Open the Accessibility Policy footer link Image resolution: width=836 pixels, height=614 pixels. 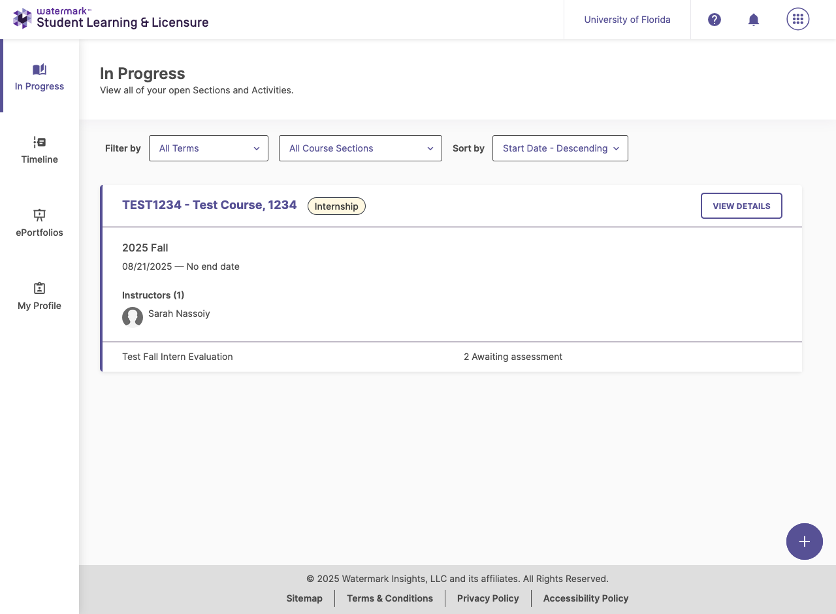click(585, 598)
